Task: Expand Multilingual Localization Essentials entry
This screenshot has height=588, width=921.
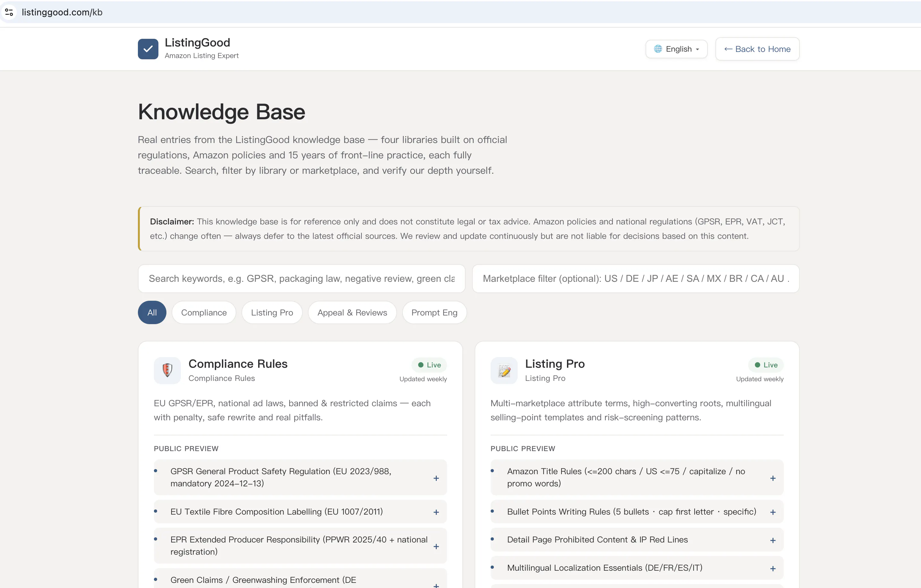Action: coord(637,568)
